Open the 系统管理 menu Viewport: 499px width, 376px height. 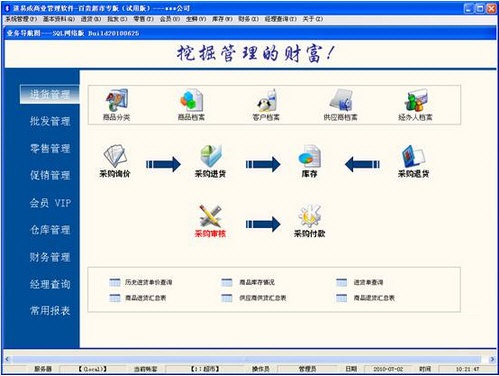coord(21,19)
